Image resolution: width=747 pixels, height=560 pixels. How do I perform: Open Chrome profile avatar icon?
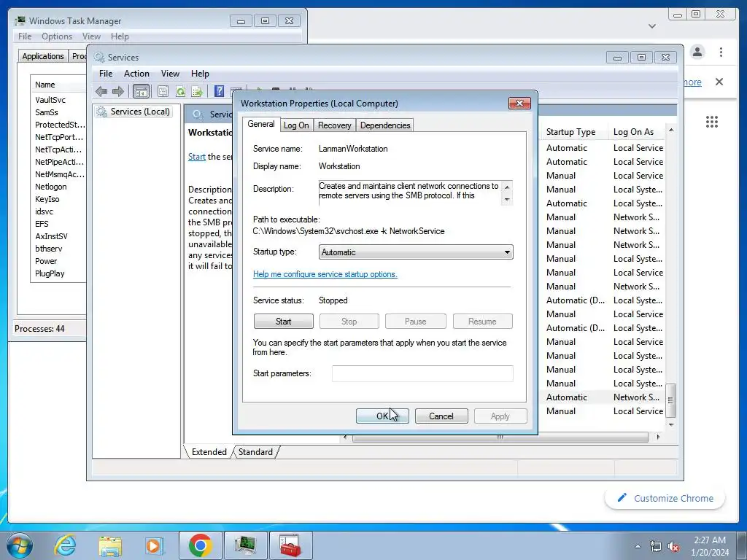point(697,52)
